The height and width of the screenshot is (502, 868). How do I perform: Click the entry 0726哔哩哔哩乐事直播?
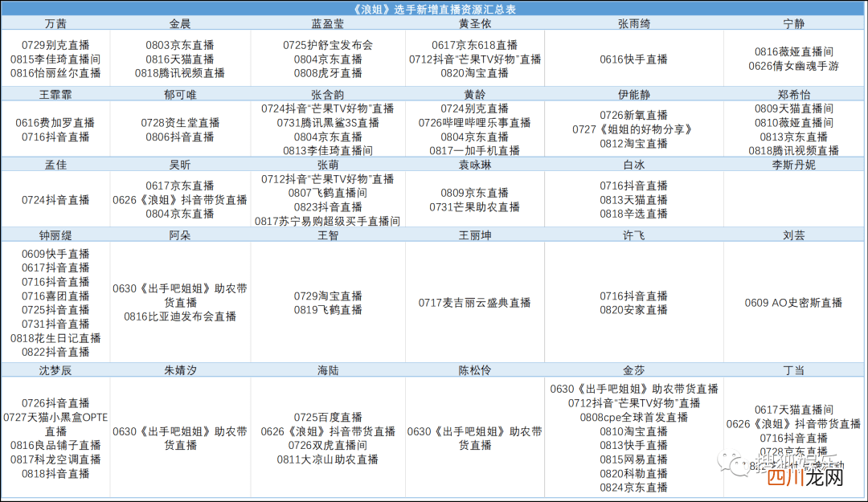point(475,123)
